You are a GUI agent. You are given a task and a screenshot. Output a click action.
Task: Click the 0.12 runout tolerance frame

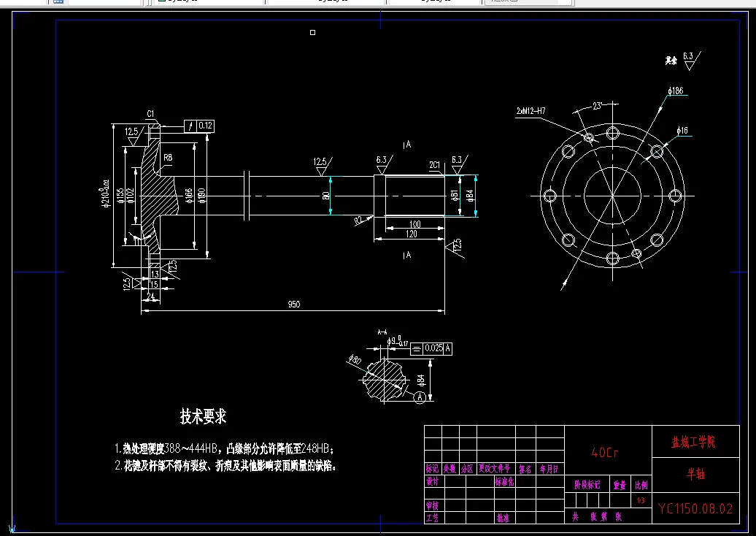coord(200,126)
